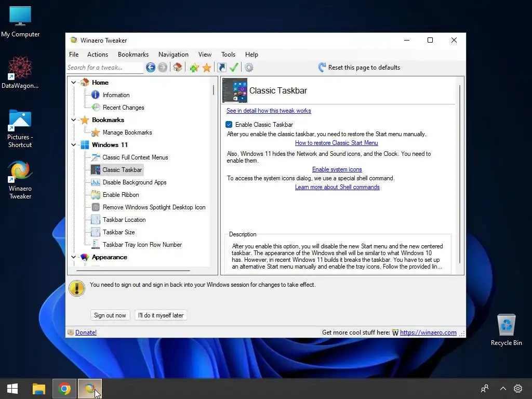The height and width of the screenshot is (399, 532).
Task: Open the gear icon in the system tray
Action: pyautogui.click(x=518, y=389)
